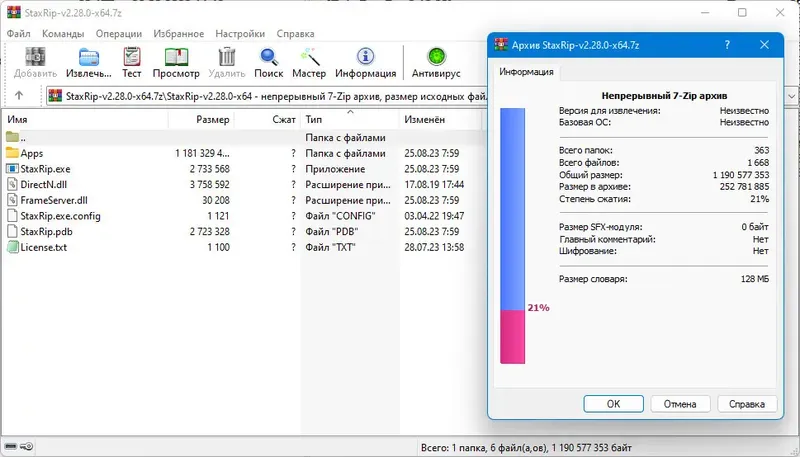The image size is (800, 457).
Task: Click the Общий размер value 1 190 577 353
Action: (741, 175)
